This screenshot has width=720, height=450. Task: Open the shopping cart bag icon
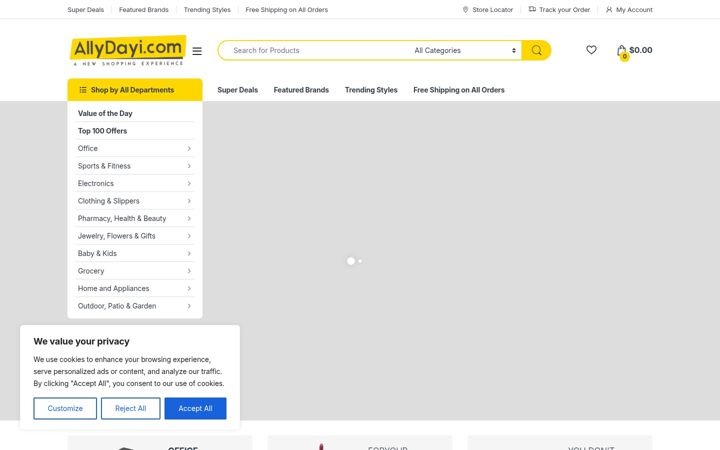point(622,51)
